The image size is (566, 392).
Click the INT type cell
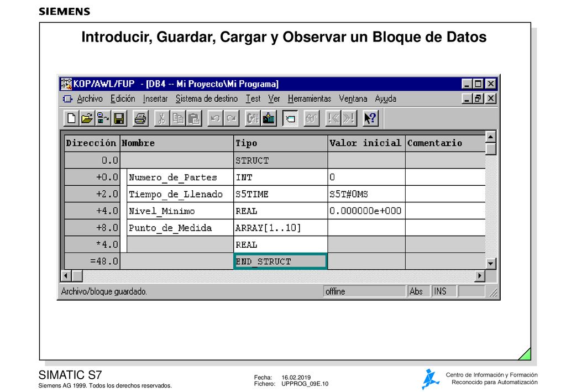click(x=280, y=177)
